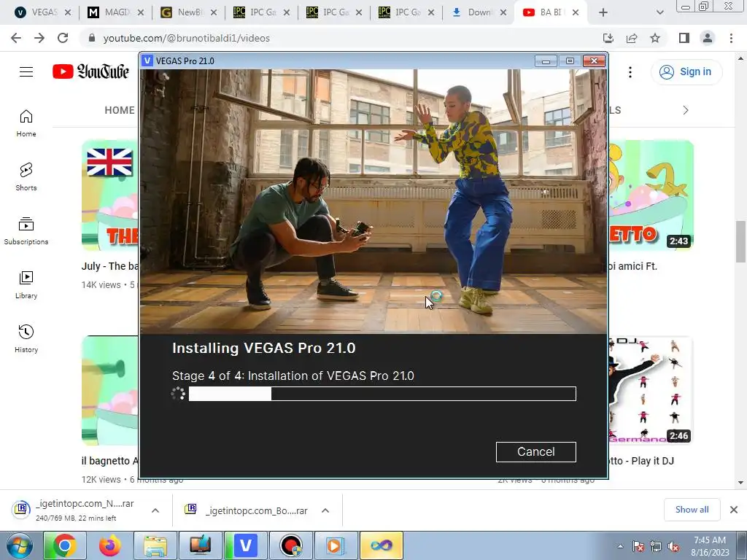Open Firefox from the taskbar
The height and width of the screenshot is (560, 747).
tap(110, 545)
